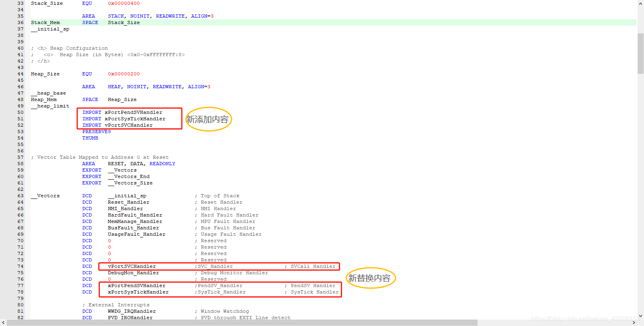Click the THUMB directive
This screenshot has width=644, height=326.
pyautogui.click(x=90, y=138)
